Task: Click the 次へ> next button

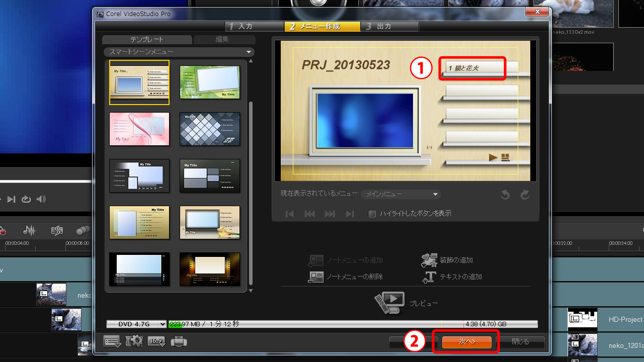Action: [x=466, y=342]
